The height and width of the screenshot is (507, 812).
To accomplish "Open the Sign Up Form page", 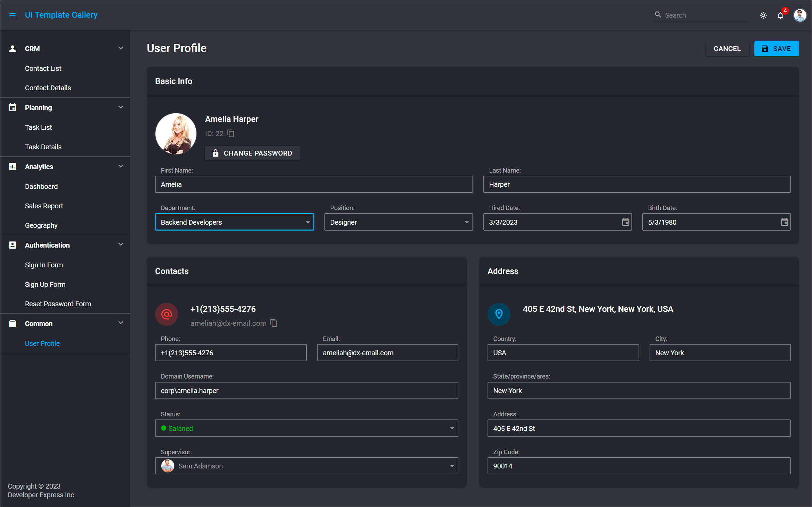I will point(45,284).
